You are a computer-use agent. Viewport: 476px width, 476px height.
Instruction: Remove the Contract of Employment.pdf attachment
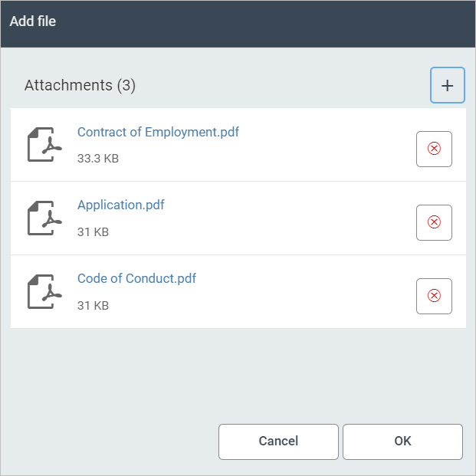click(x=434, y=149)
